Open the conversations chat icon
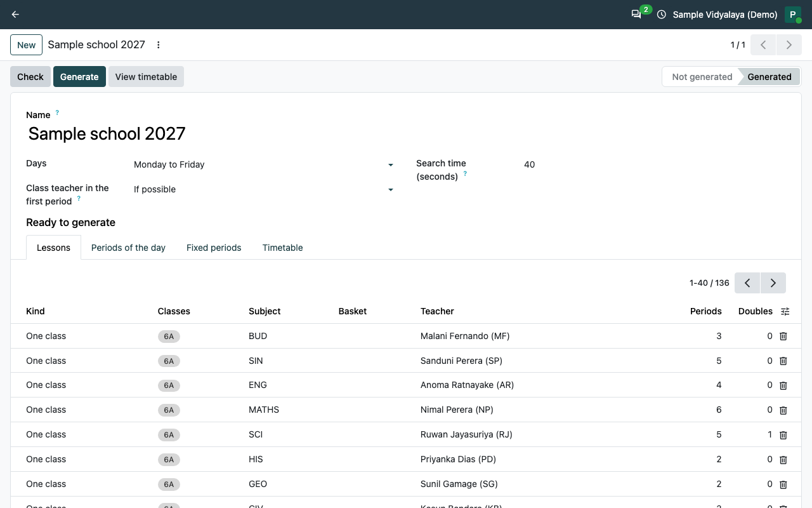 coord(636,15)
